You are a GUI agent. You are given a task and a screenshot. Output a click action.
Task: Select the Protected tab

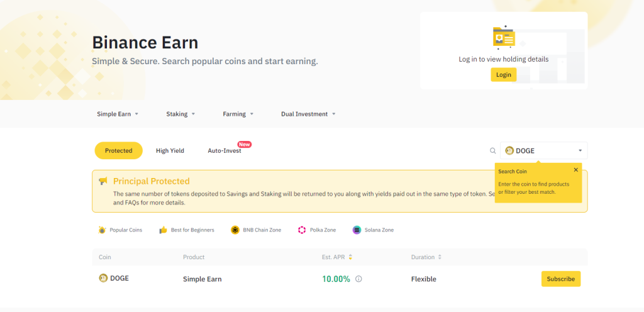tap(119, 151)
